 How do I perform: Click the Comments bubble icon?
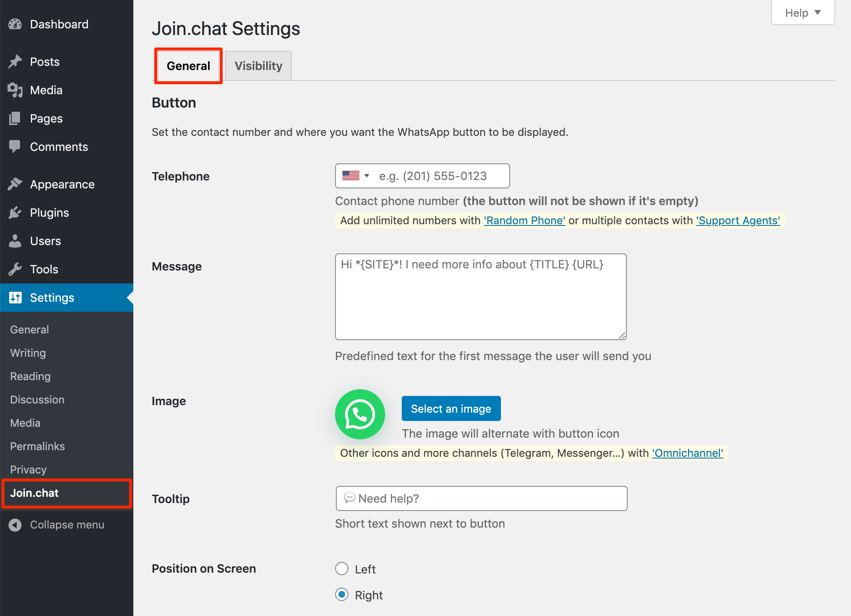click(15, 147)
